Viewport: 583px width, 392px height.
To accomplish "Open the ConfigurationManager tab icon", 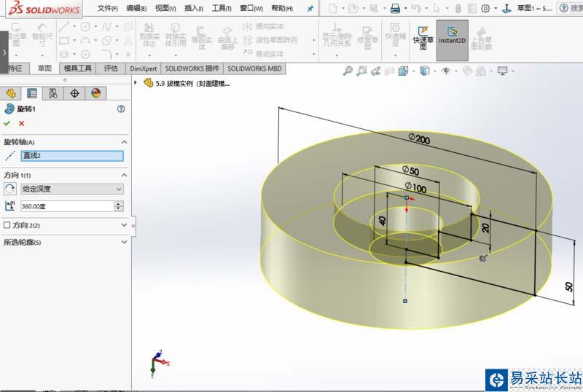I will tap(53, 93).
